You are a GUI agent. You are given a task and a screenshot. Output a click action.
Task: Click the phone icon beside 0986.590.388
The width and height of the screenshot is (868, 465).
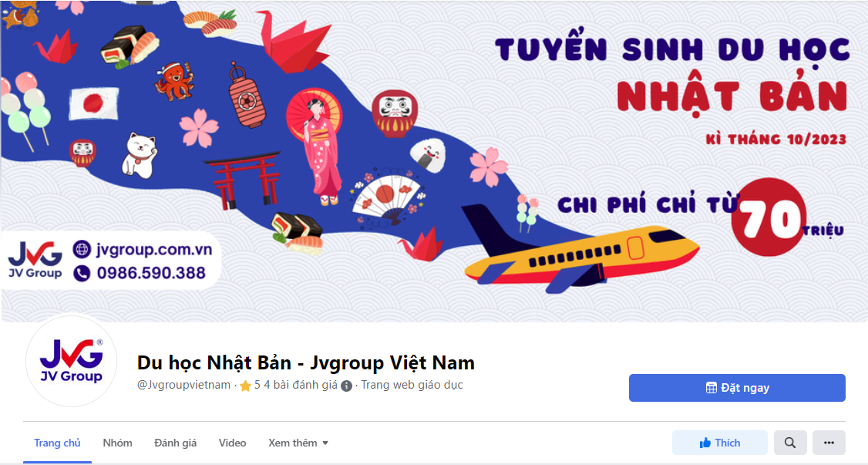click(82, 273)
